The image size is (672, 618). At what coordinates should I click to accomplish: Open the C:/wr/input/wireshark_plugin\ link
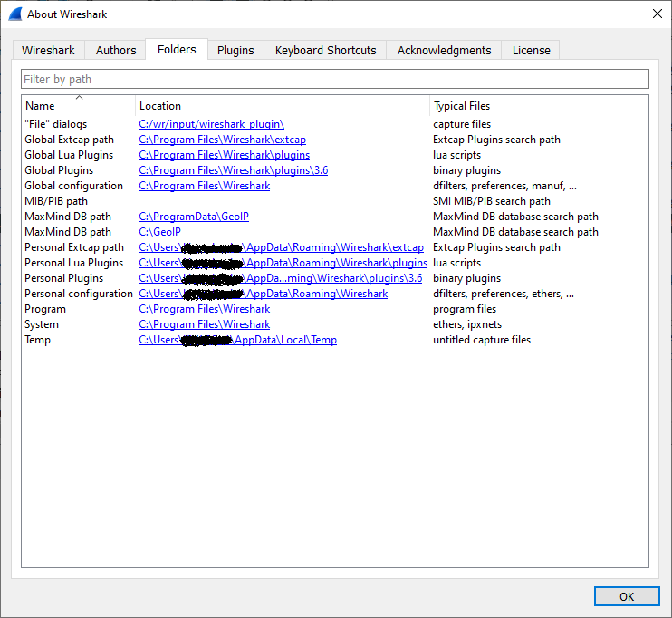(211, 124)
